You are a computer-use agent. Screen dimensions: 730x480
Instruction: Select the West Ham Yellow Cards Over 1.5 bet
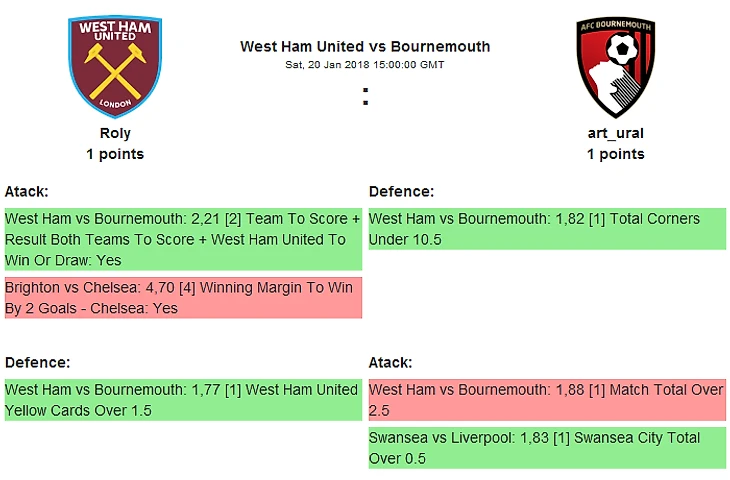(x=183, y=400)
